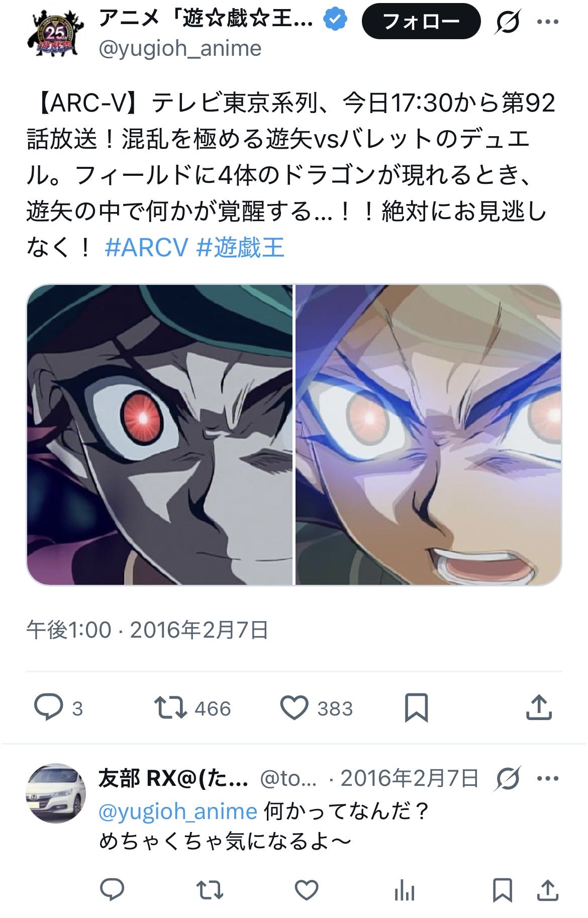Click the Grok icon on the reply tweet
Image resolution: width=588 pixels, height=918 pixels.
(x=508, y=779)
